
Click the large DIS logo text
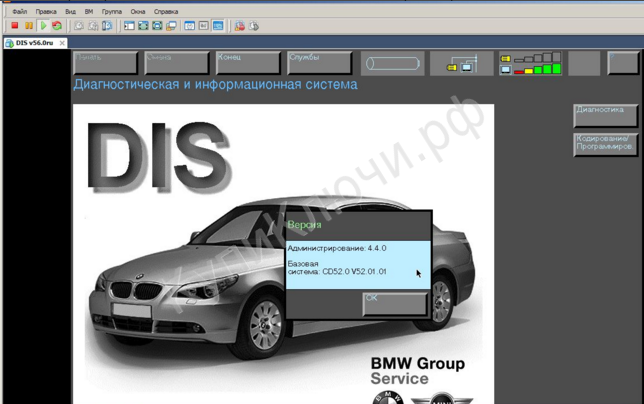tap(159, 158)
